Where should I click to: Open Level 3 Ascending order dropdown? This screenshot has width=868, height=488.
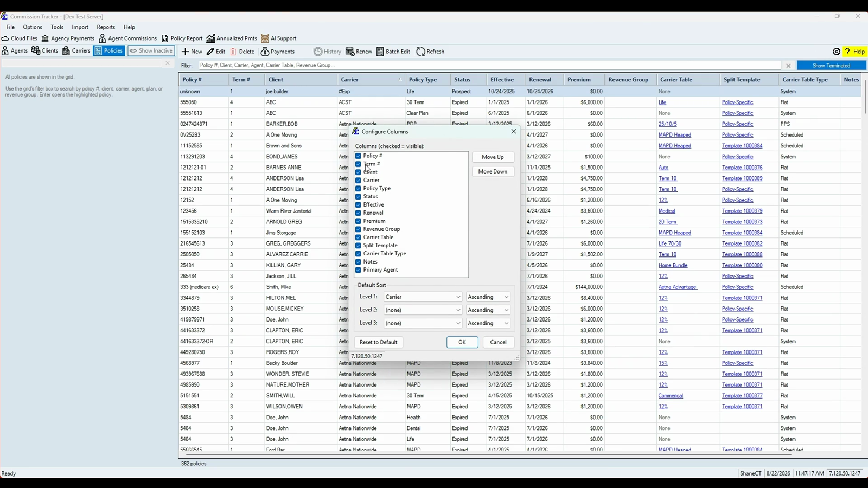[488, 323]
